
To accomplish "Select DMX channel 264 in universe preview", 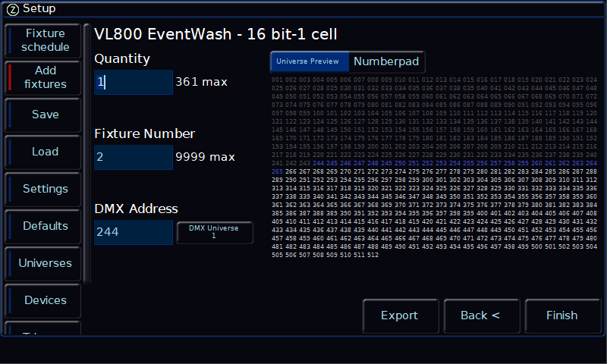I will (x=591, y=163).
